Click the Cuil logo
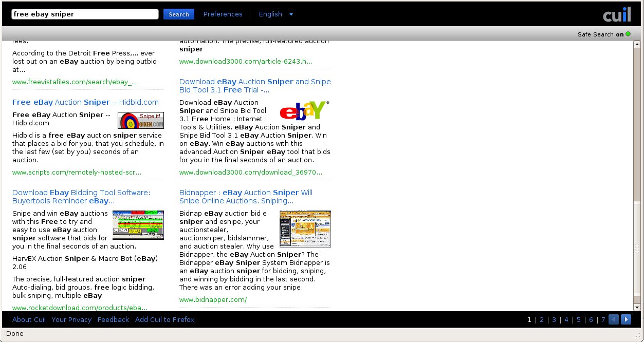This screenshot has width=644, height=342. (x=616, y=14)
